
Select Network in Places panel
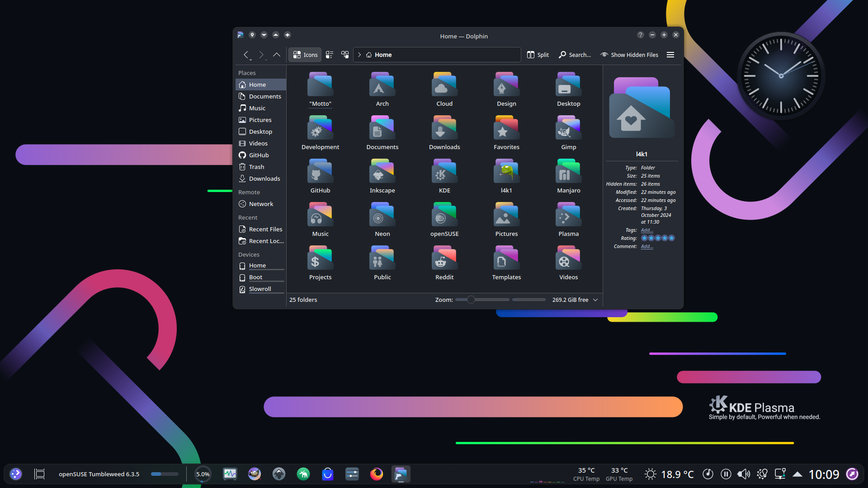click(x=261, y=204)
